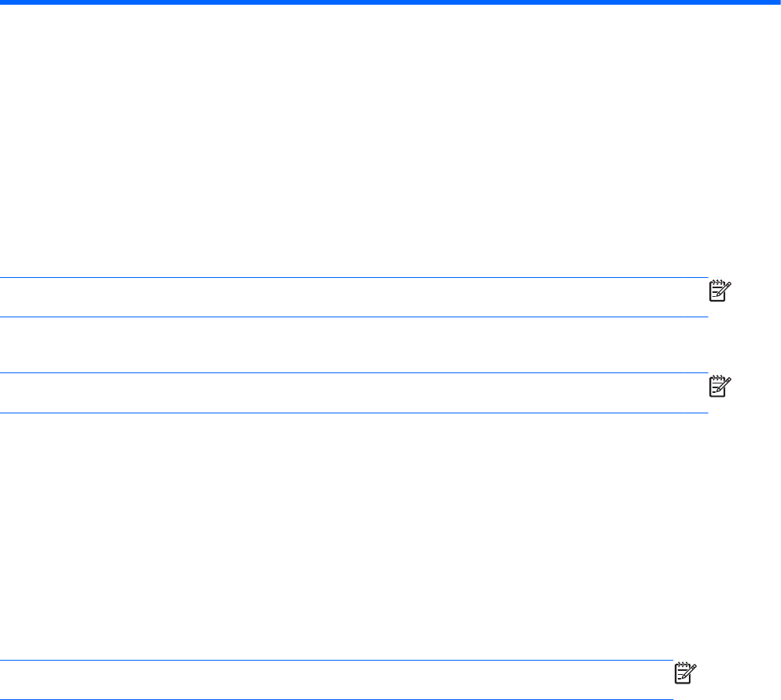781x700 pixels.
Task: Select the upper border of third note
Action: point(331,660)
